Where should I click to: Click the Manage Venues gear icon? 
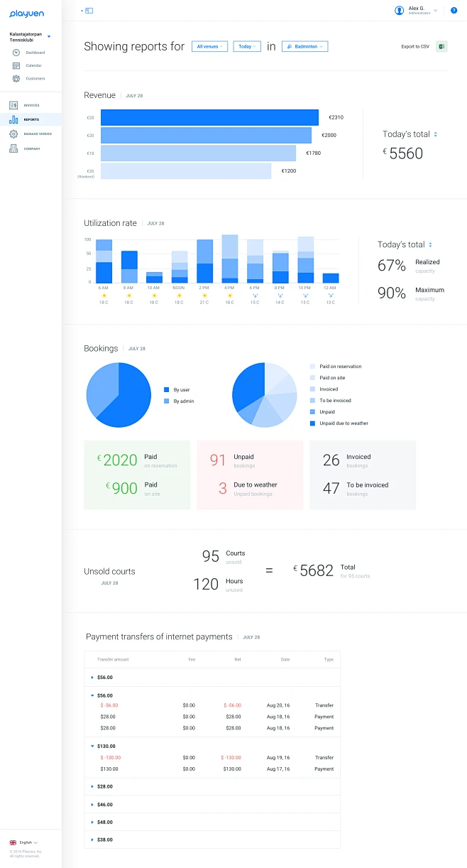click(x=13, y=134)
